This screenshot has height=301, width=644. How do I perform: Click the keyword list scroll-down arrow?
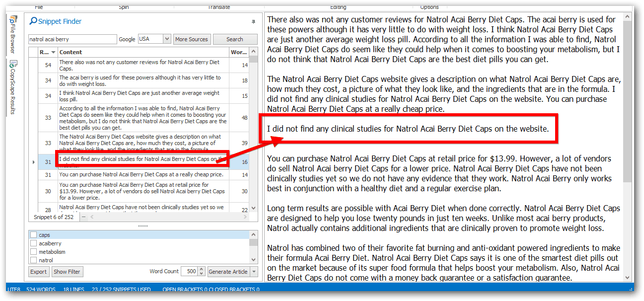click(254, 260)
